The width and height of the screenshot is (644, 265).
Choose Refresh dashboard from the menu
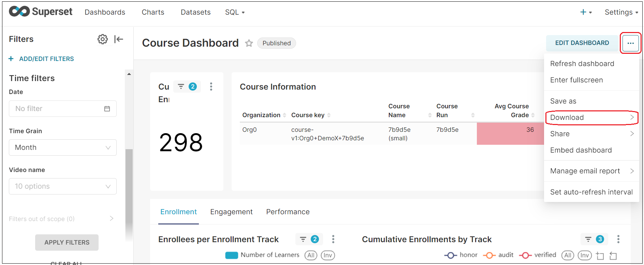pyautogui.click(x=582, y=64)
